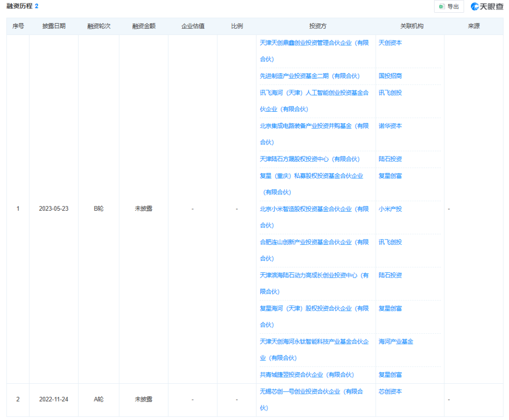Select date cell 2023-05-23

coord(54,209)
